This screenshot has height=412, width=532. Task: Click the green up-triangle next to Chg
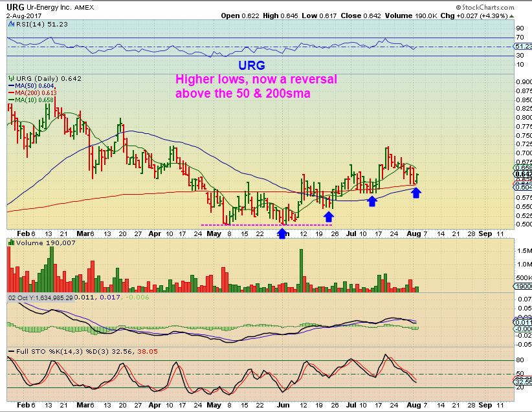[512, 16]
